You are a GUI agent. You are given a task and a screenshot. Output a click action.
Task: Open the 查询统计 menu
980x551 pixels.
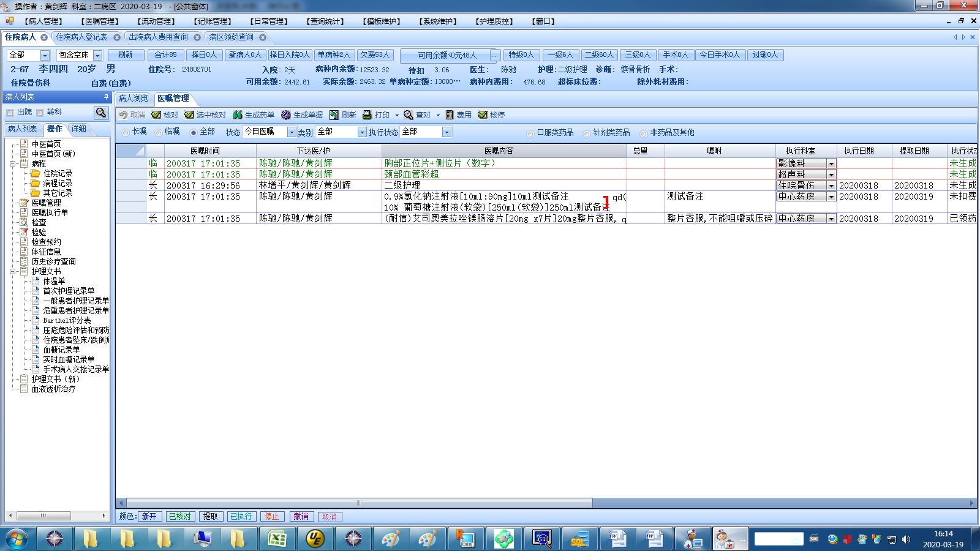tap(325, 21)
